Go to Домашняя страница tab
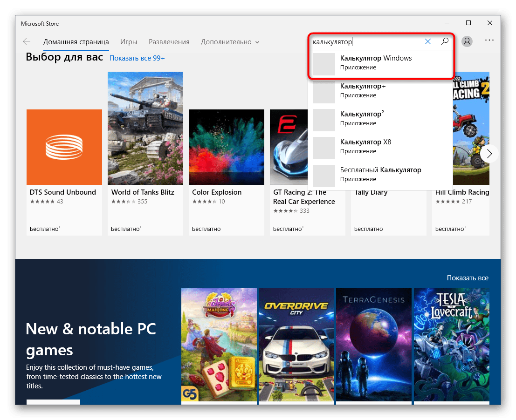516x420 pixels. tap(76, 42)
